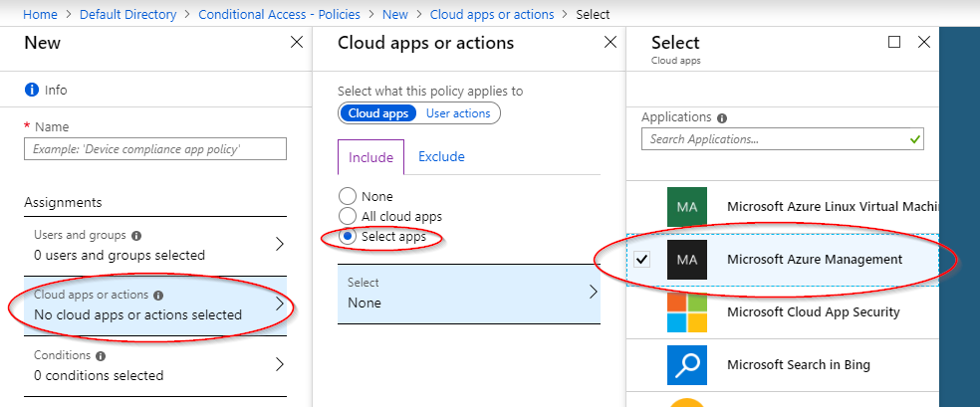
Task: Click 'No cloud apps or actions selected' text
Action: 137,315
